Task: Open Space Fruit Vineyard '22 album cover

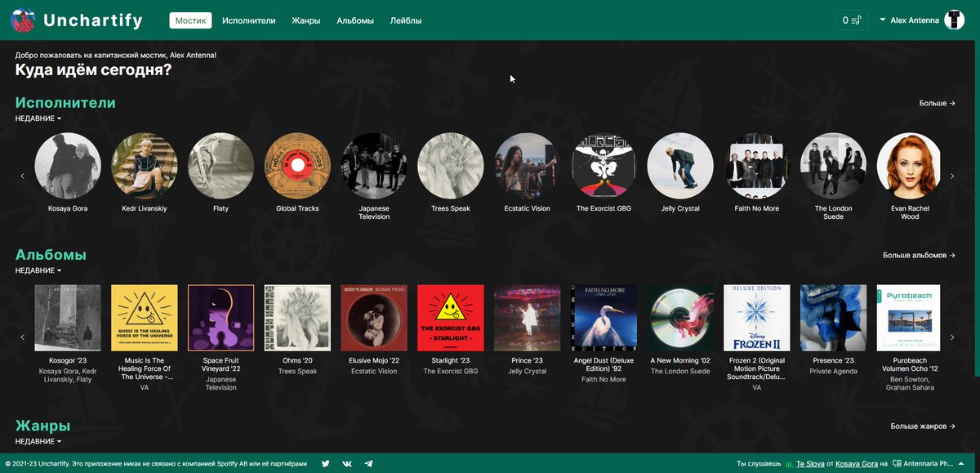Action: (x=221, y=318)
